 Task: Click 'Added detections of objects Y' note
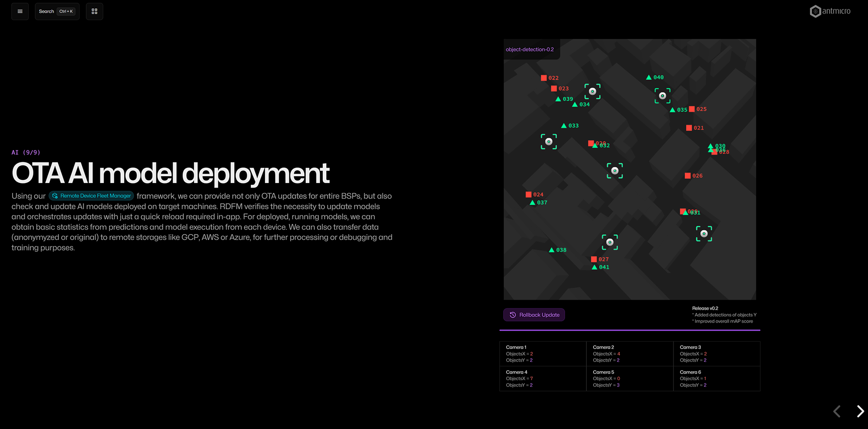click(724, 315)
